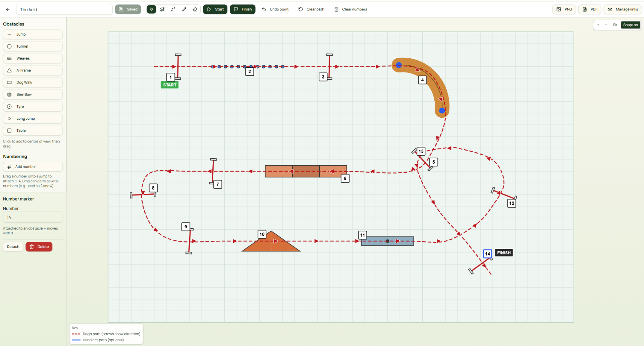Image resolution: width=644 pixels, height=346 pixels.
Task: Export the course as PDF
Action: point(590,9)
